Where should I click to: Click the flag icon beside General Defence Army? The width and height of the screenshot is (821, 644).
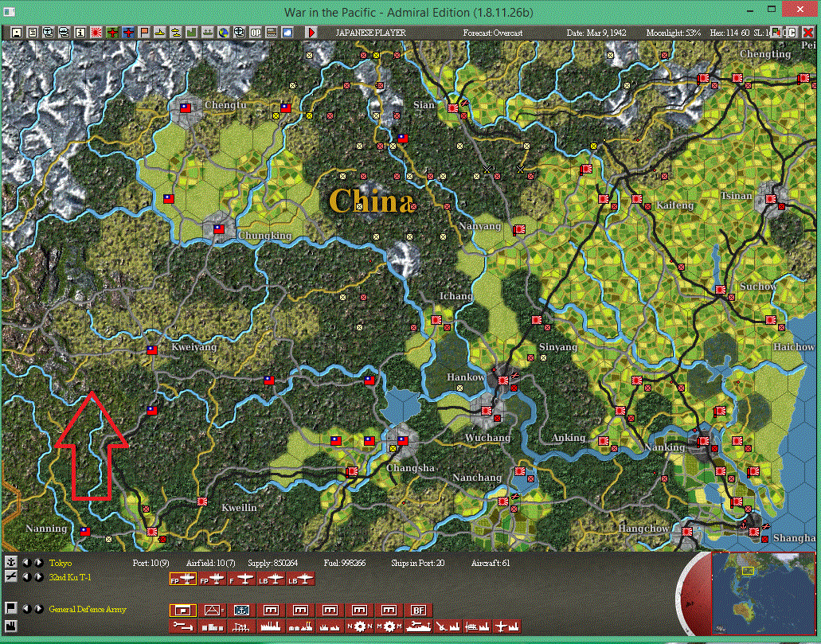coord(10,608)
